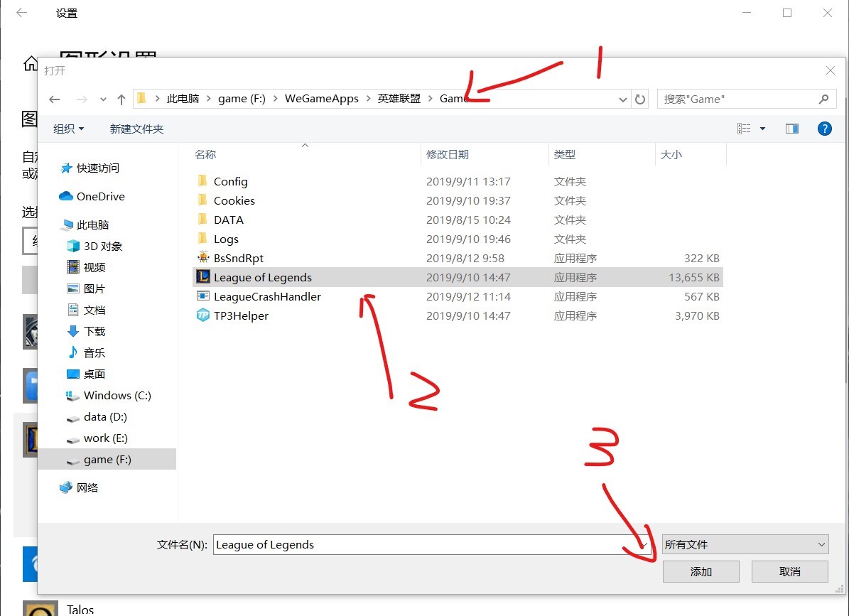The width and height of the screenshot is (849, 616).
Task: Expand the file name history dropdown
Action: [644, 544]
